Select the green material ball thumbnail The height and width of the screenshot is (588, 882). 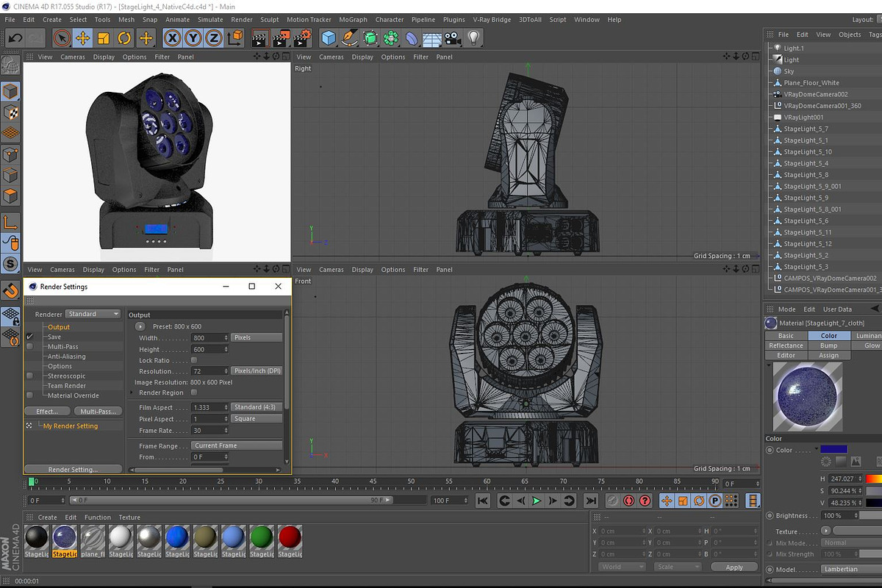point(262,537)
